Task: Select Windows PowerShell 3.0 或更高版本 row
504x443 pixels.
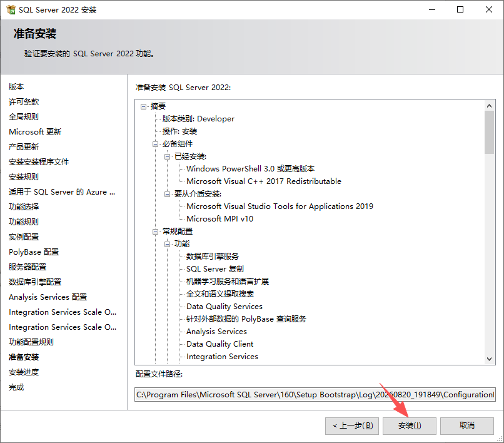Action: click(250, 169)
